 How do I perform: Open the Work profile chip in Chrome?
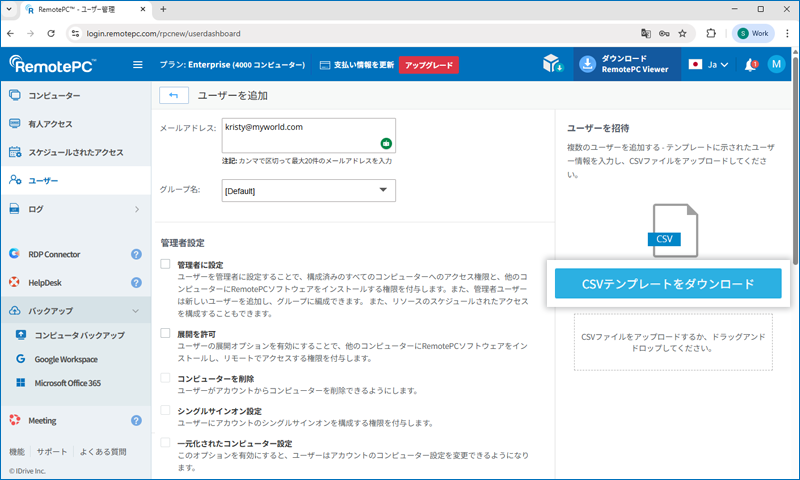tap(754, 34)
